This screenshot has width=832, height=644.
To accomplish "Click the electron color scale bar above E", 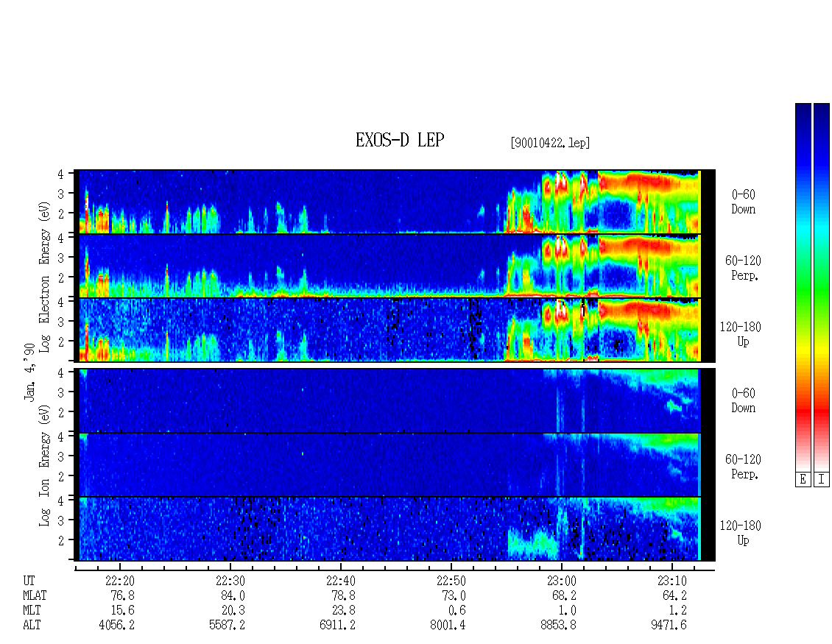I will pyautogui.click(x=803, y=287).
